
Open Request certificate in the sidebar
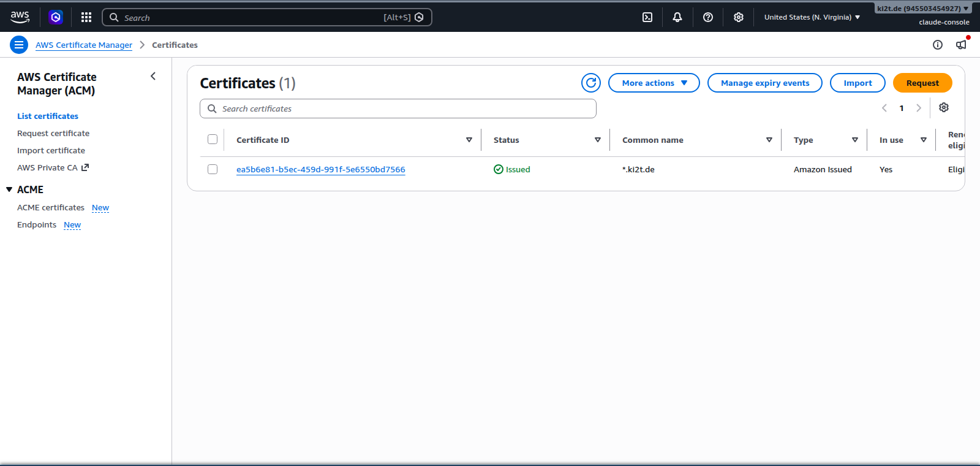tap(53, 133)
